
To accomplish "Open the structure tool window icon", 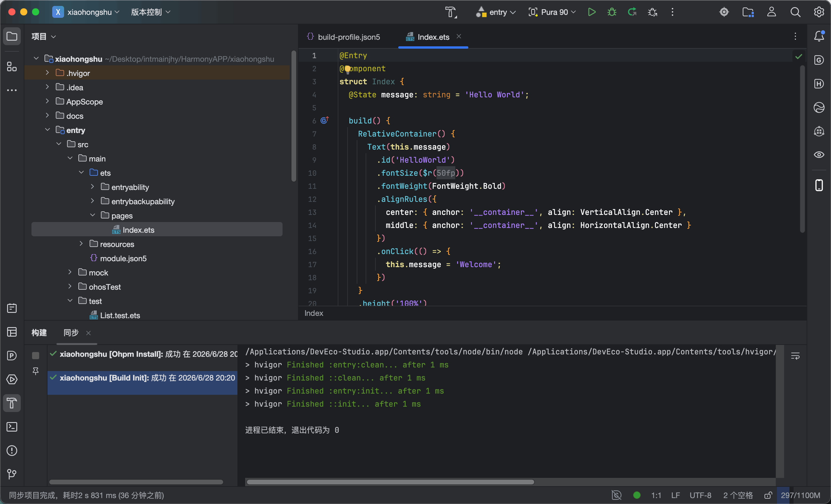I will (x=12, y=66).
